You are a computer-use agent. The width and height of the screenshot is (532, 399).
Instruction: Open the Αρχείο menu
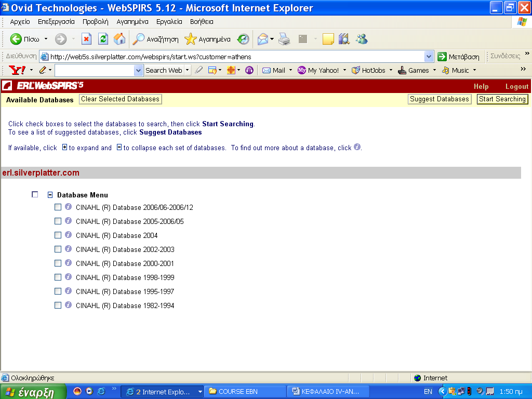click(20, 22)
